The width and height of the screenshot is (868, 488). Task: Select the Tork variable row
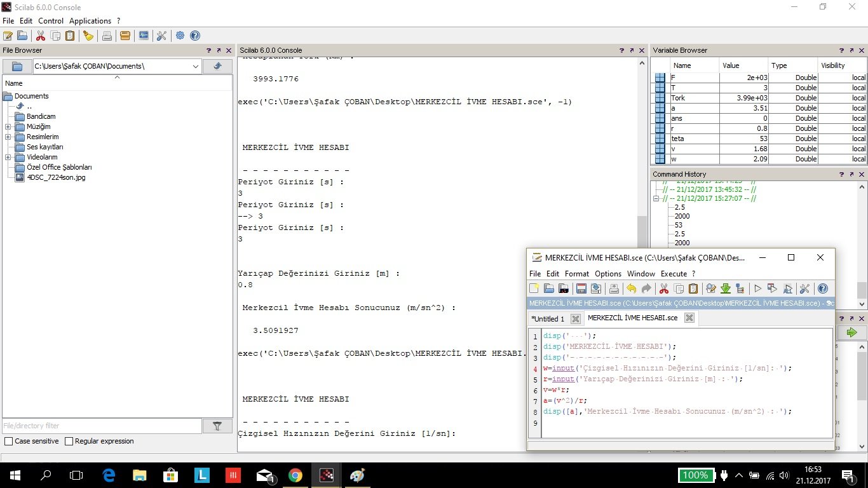tap(760, 98)
